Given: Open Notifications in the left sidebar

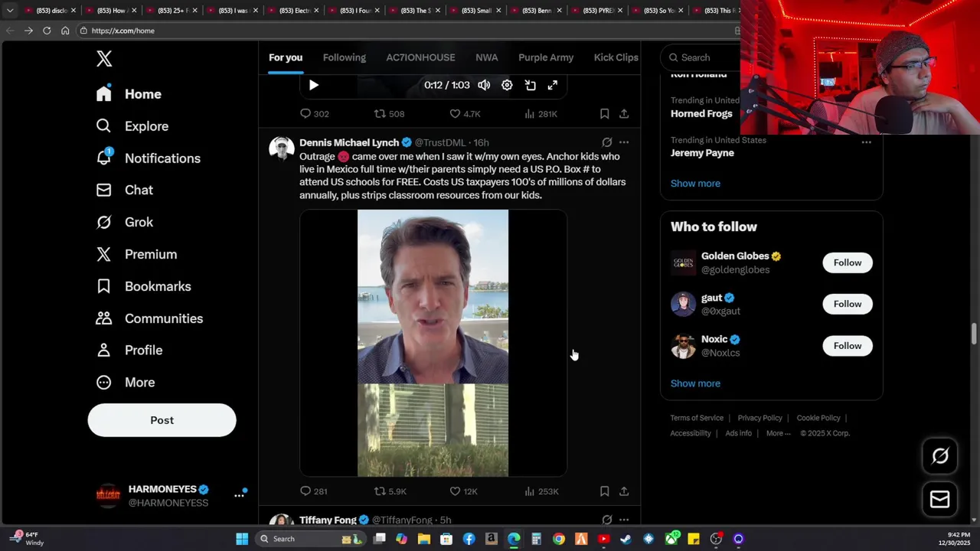Looking at the screenshot, I should (148, 158).
